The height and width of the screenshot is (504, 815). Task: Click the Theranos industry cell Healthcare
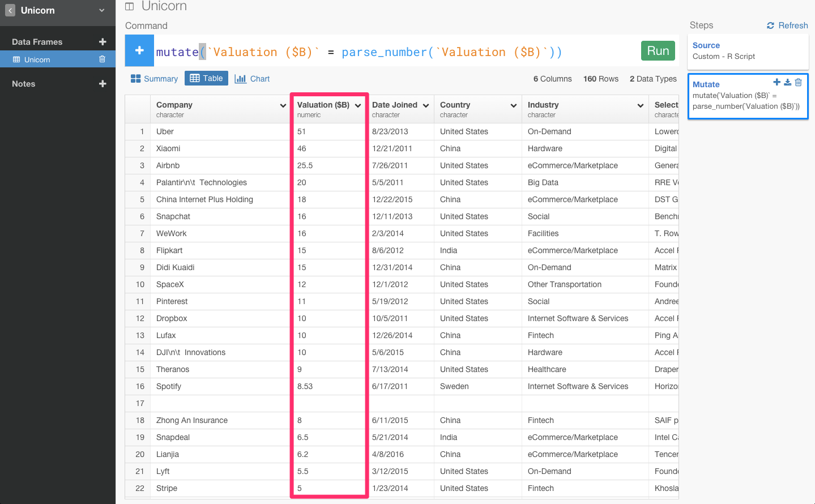[x=585, y=369]
